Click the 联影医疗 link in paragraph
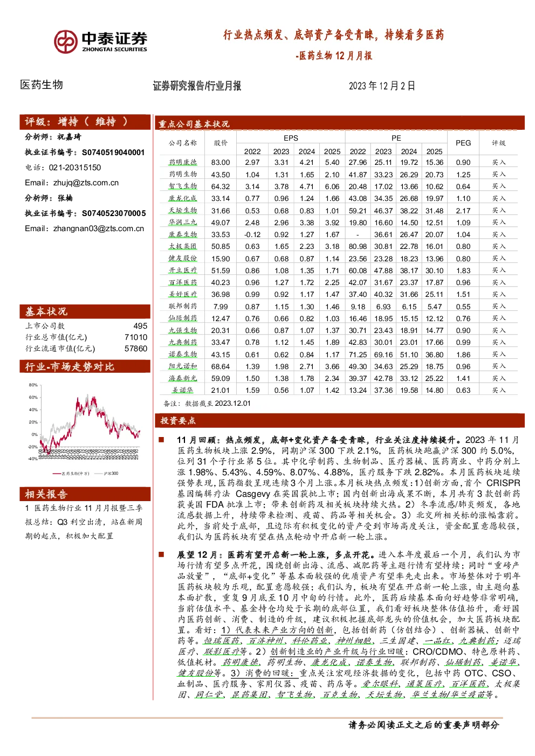Viewport: 535px width, 756px height. coord(222,651)
